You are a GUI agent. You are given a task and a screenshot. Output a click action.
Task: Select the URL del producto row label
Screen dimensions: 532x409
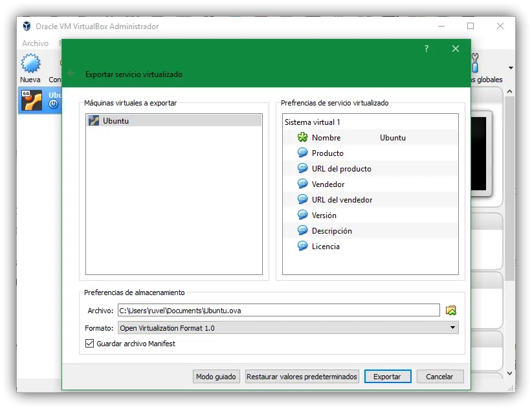[x=342, y=169]
